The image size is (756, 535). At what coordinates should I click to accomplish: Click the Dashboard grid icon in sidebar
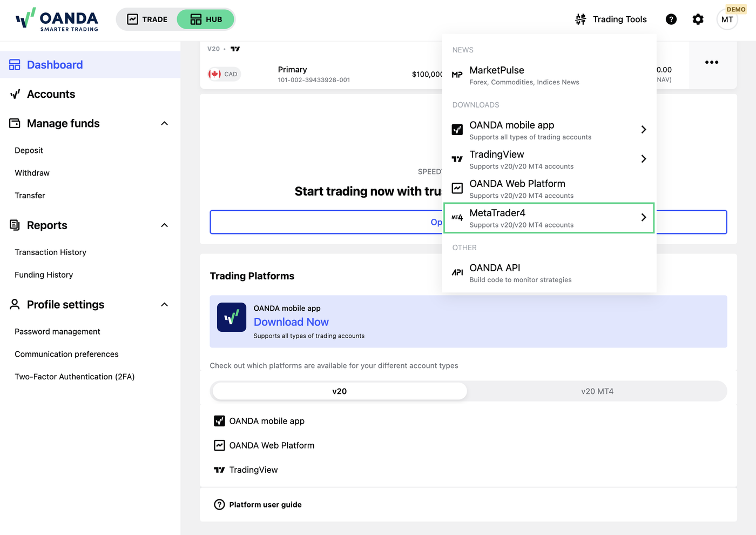[x=15, y=65]
